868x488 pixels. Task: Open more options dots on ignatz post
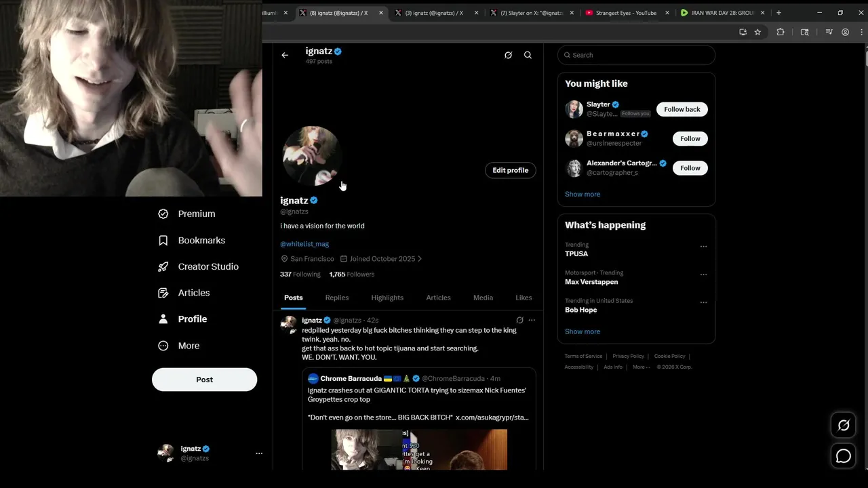[532, 320]
